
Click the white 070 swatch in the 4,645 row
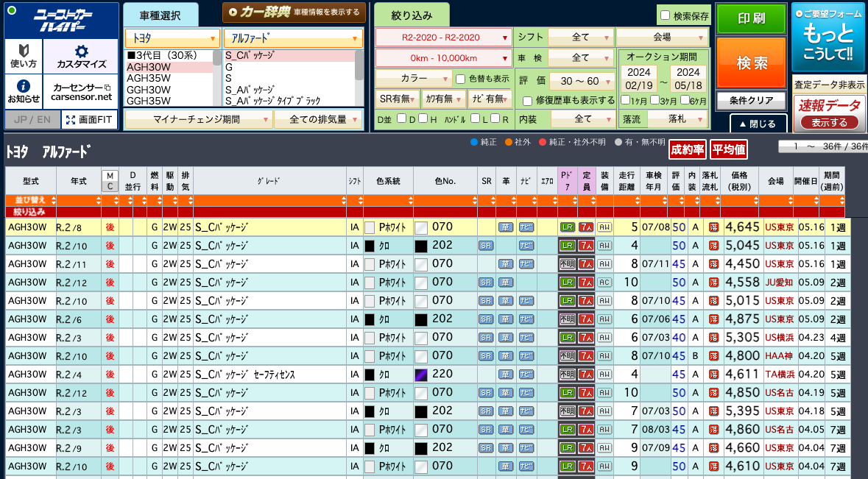(421, 227)
